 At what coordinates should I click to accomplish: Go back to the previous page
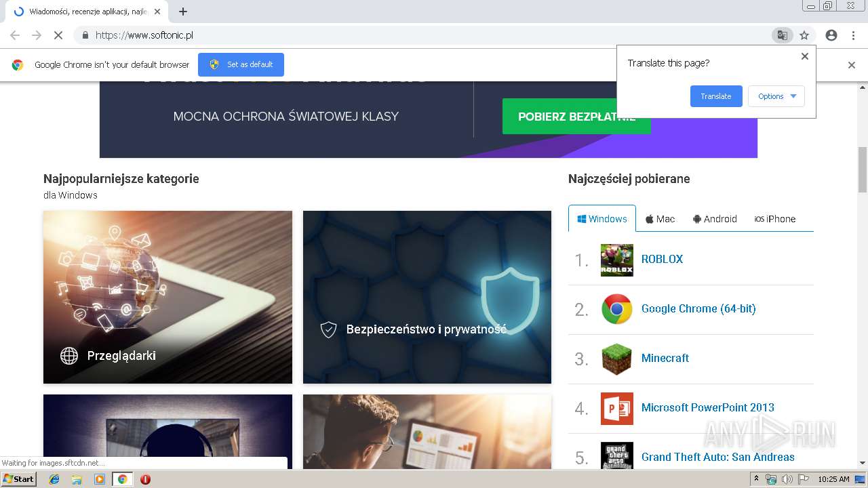tap(15, 35)
